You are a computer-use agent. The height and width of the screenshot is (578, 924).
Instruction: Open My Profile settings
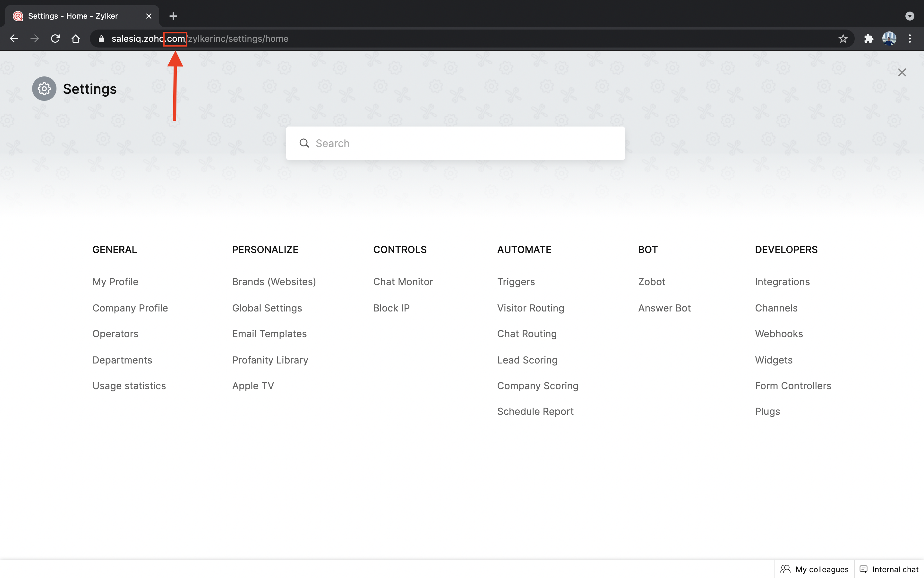click(x=115, y=282)
